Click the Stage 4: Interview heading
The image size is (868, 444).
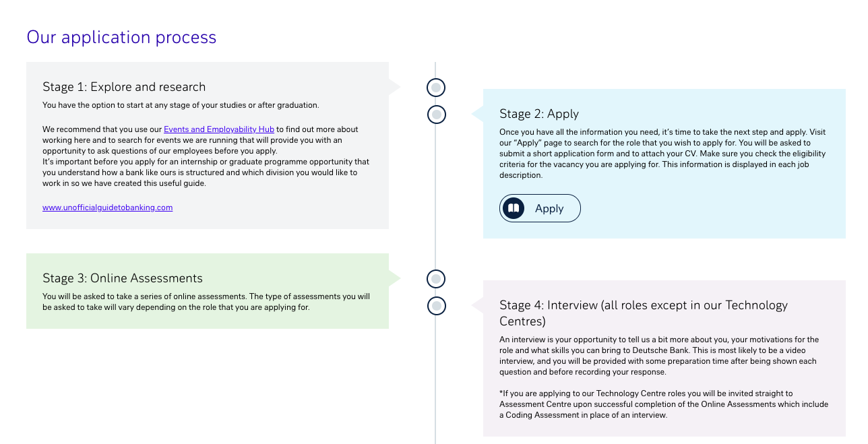[x=644, y=313]
